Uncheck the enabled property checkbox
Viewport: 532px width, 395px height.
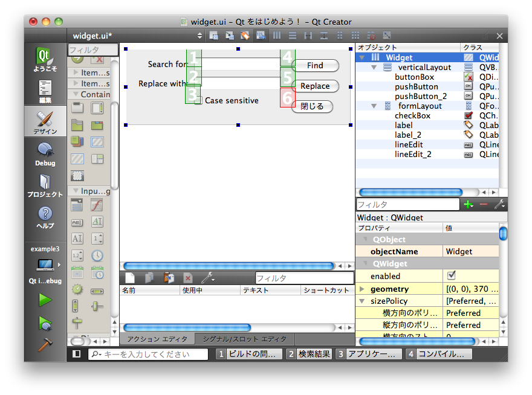tap(451, 275)
